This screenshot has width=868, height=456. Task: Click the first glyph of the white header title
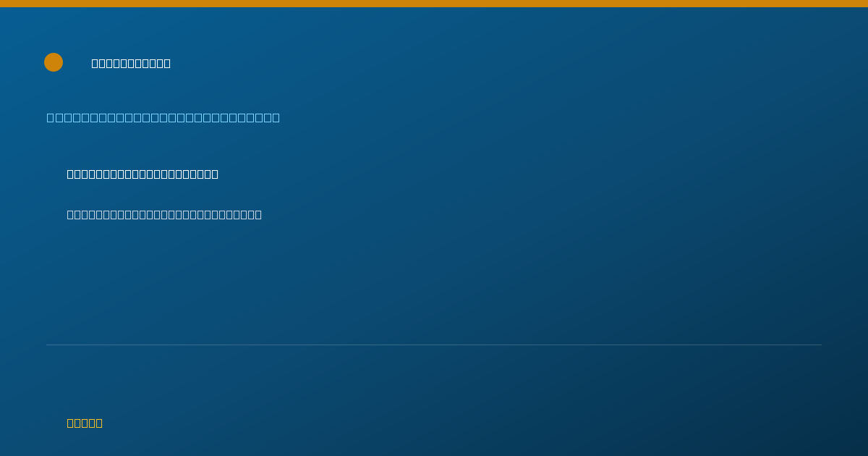point(95,63)
